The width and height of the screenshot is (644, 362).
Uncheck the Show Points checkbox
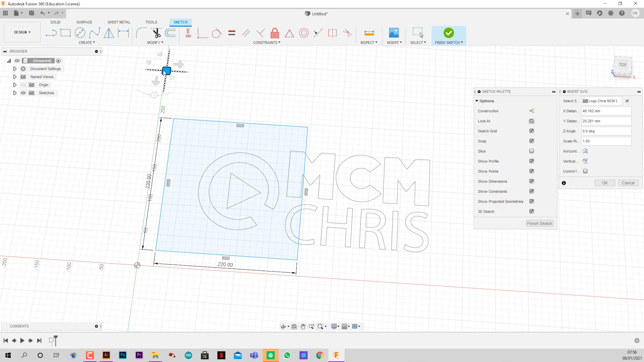pyautogui.click(x=532, y=171)
